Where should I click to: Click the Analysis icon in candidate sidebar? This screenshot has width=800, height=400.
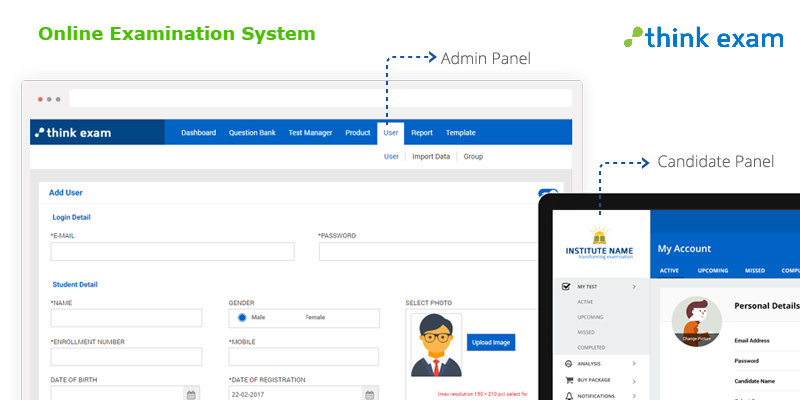[568, 364]
